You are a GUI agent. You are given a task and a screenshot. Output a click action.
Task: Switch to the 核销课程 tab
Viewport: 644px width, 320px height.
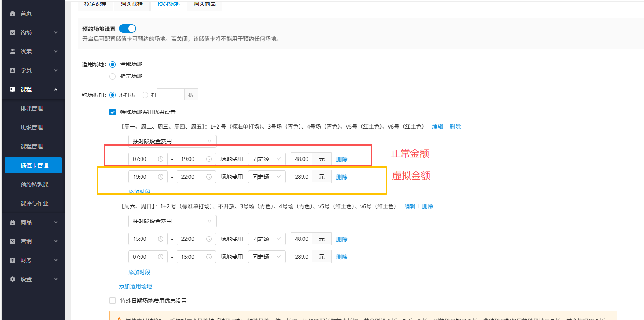pyautogui.click(x=95, y=4)
